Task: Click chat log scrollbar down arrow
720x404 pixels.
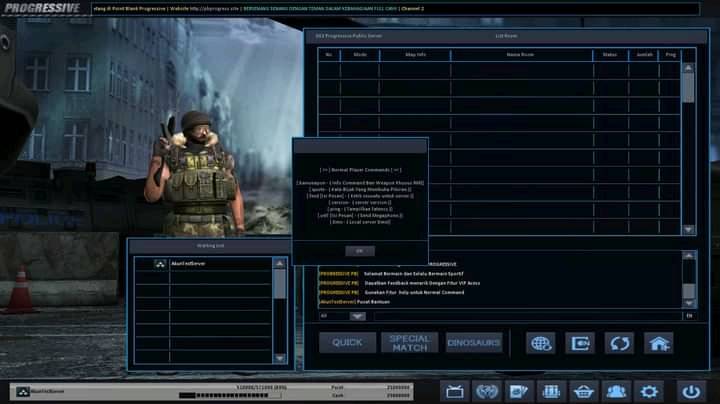Action: pyautogui.click(x=689, y=303)
